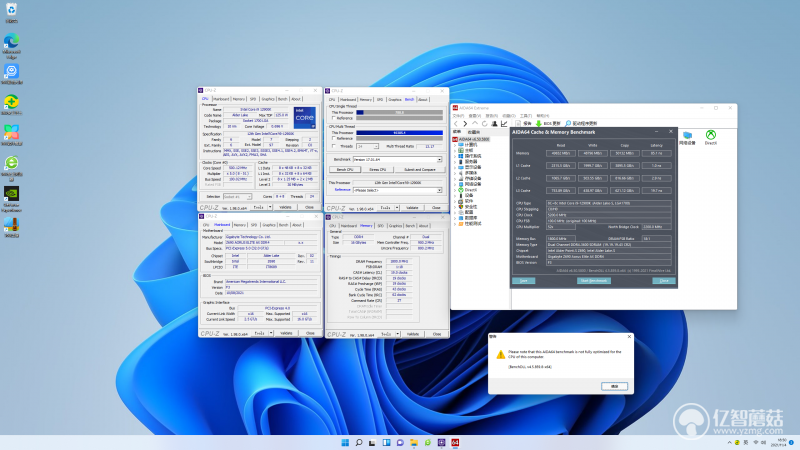800x450 pixels.
Task: Open the 工具 menu in AIDA64
Action: click(x=526, y=116)
